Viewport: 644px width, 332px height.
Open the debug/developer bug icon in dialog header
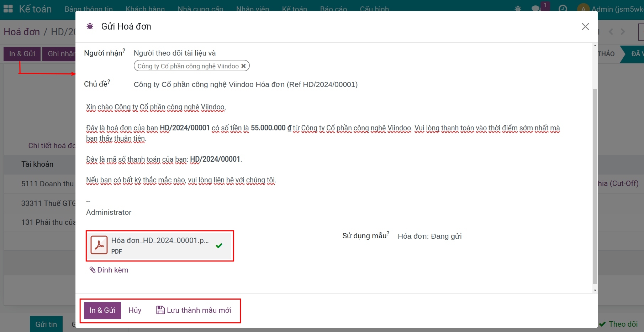click(x=90, y=26)
